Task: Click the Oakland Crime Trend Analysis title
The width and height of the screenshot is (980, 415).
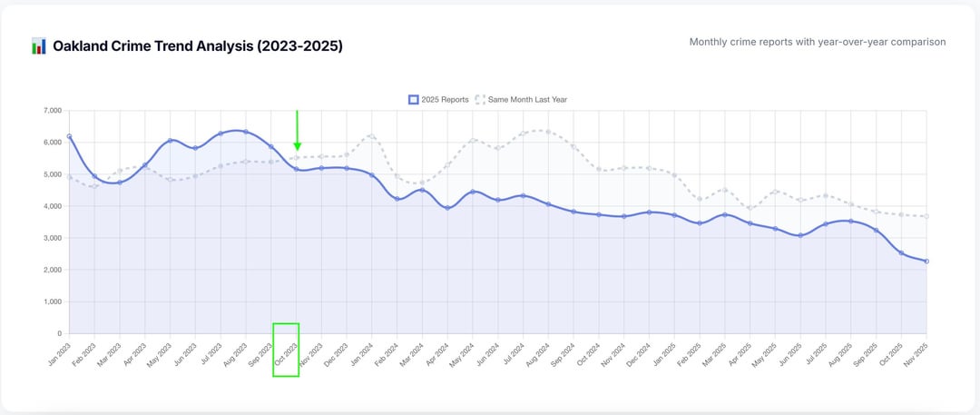Action: tap(198, 46)
